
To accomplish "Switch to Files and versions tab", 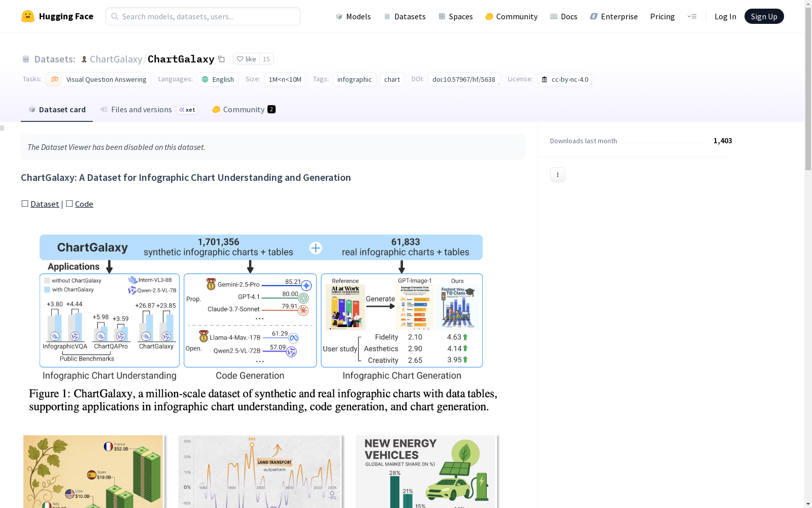I will tap(149, 110).
